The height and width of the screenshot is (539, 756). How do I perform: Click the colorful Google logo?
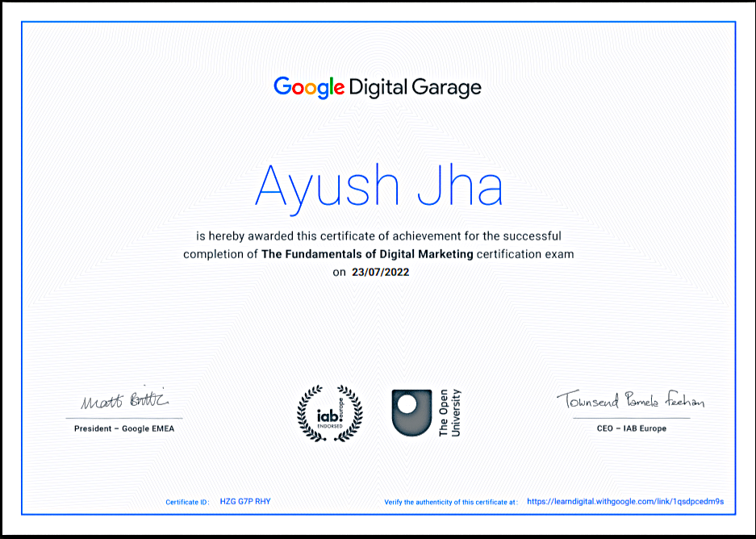[309, 87]
